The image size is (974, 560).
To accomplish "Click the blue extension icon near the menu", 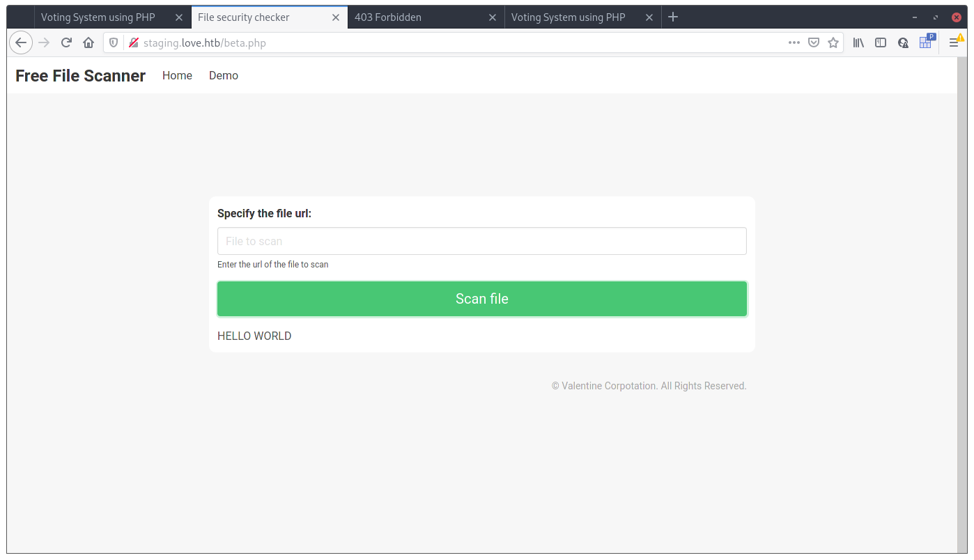I will point(925,42).
